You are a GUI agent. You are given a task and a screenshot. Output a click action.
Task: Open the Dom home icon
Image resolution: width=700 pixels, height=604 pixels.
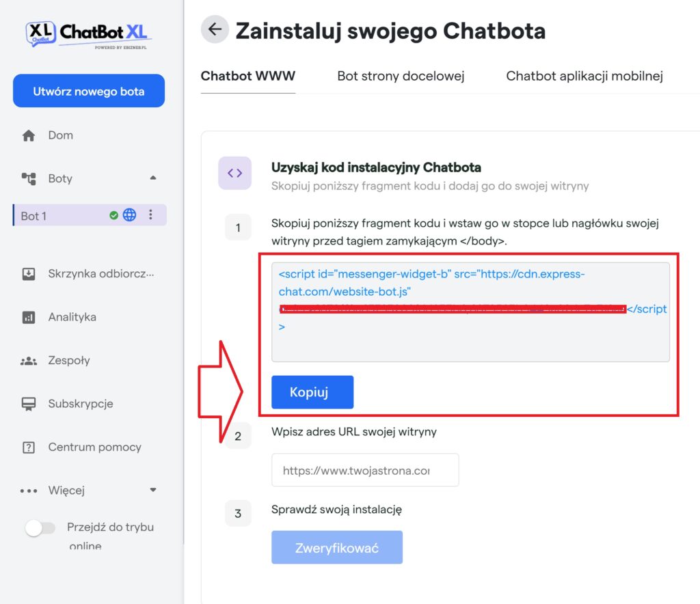click(29, 135)
